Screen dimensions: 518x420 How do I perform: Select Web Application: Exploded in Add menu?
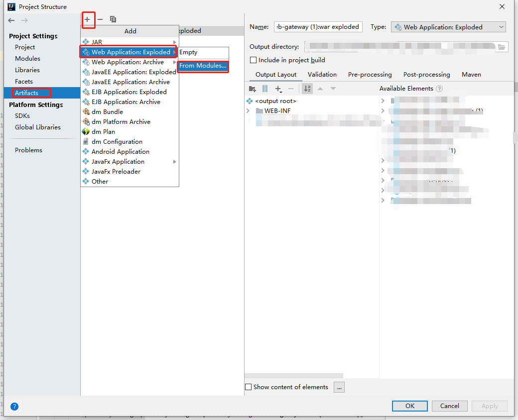pos(129,52)
